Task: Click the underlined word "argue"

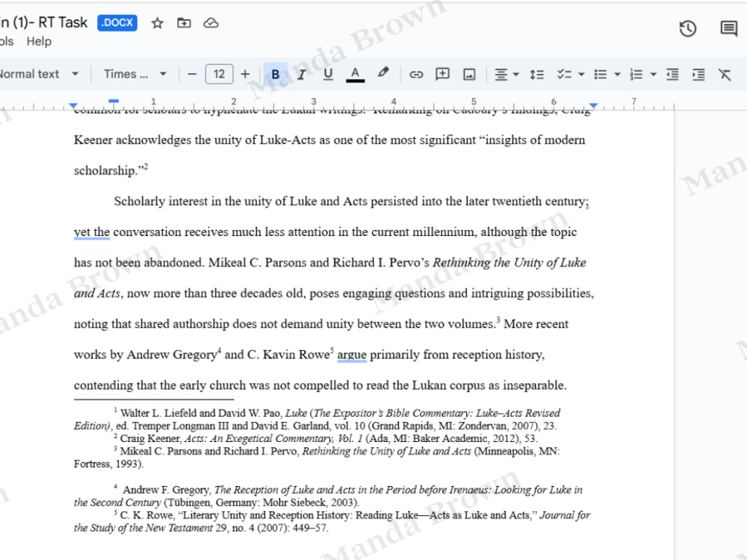Action: pyautogui.click(x=352, y=355)
